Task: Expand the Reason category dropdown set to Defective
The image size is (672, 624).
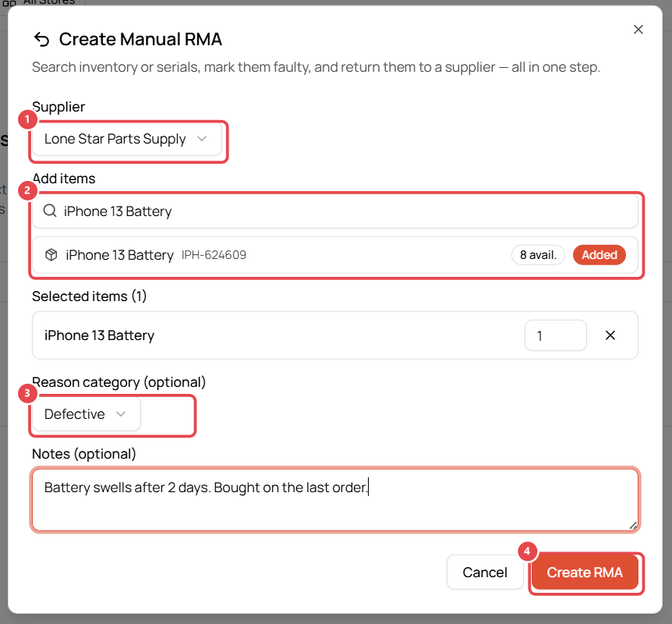Action: point(86,414)
